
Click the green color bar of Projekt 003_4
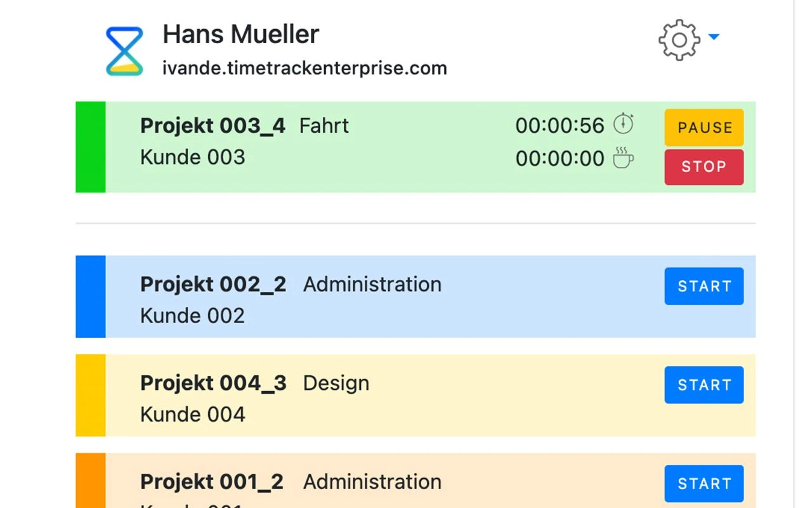pyautogui.click(x=91, y=147)
